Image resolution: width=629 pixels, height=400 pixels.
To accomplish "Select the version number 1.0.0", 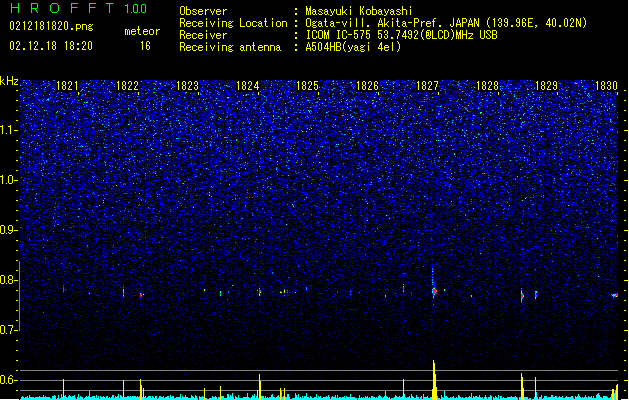I will click(136, 9).
